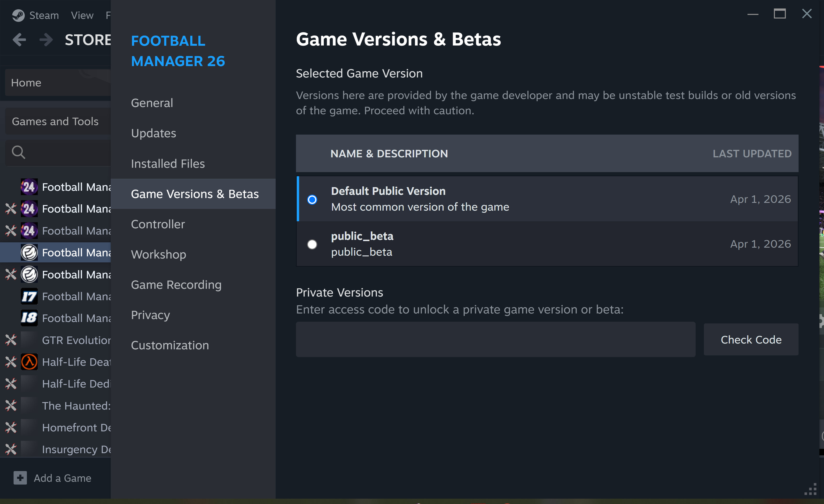This screenshot has width=824, height=504.
Task: Open the Games and Tools filter dropdown
Action: click(x=58, y=121)
